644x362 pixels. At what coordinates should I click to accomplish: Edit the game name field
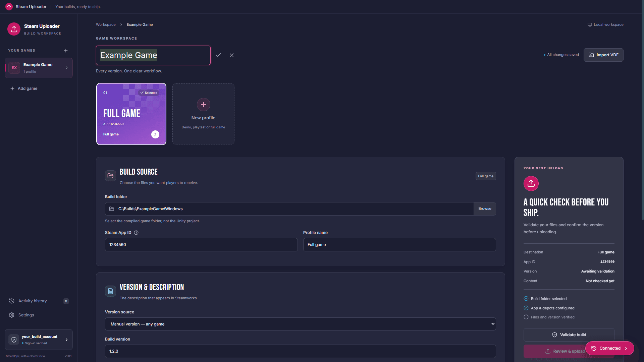click(x=153, y=55)
